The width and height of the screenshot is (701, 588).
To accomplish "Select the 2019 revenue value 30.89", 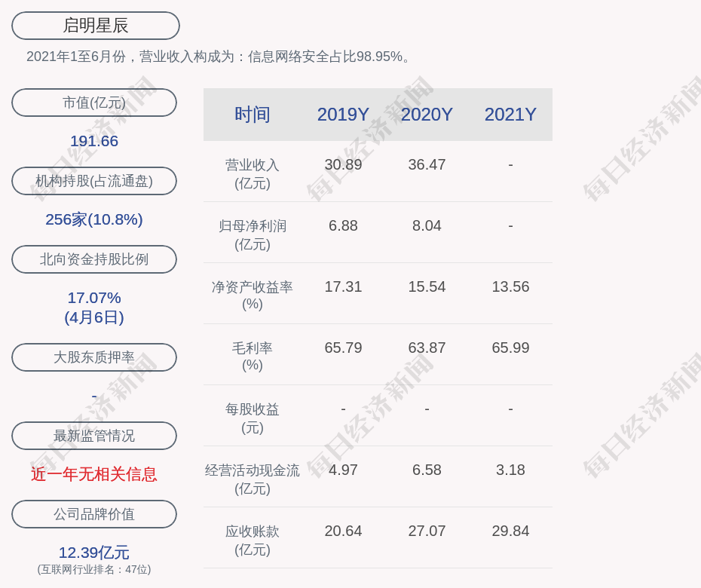I will point(344,164).
